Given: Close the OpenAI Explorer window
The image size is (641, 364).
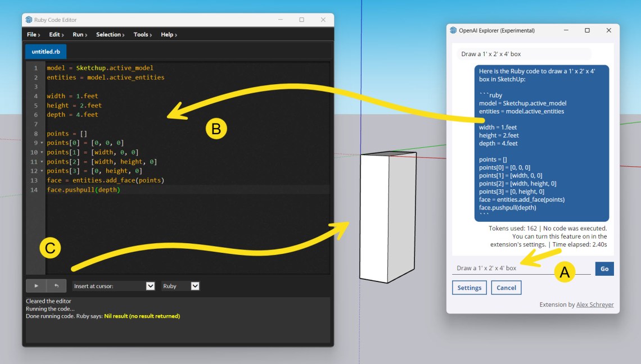Looking at the screenshot, I should [x=608, y=30].
